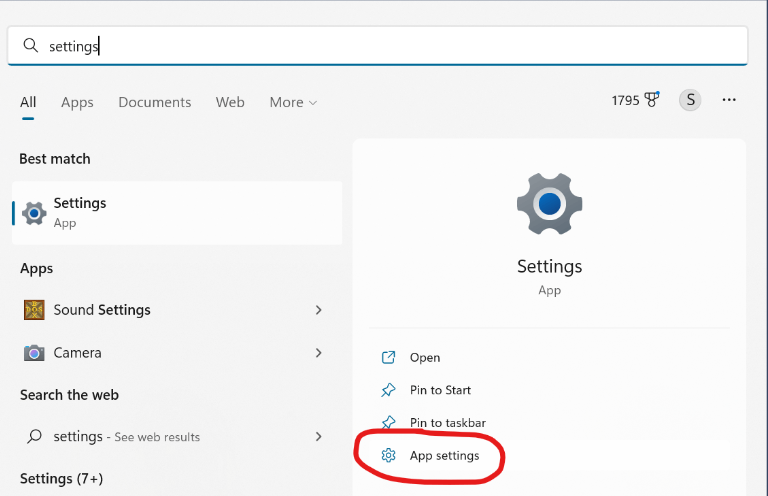
Task: Expand the More filters dropdown
Action: coord(293,102)
